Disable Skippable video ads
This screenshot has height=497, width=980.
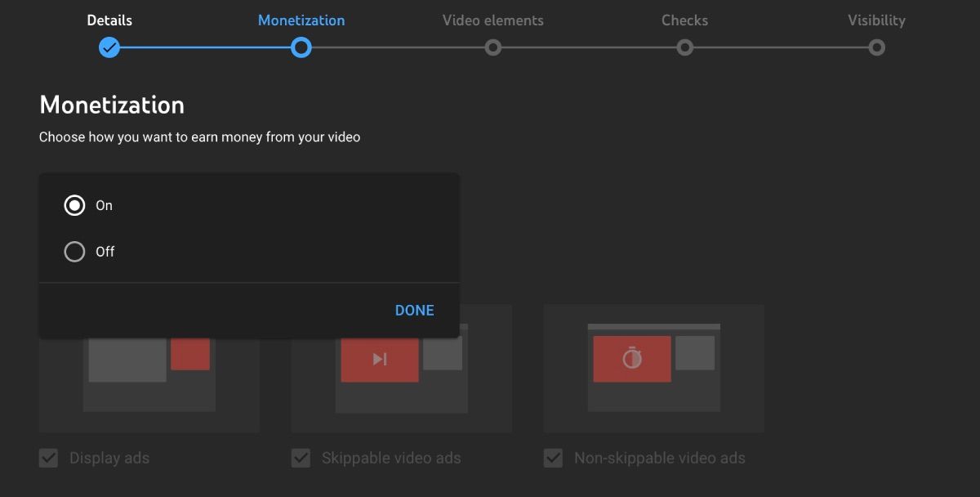[301, 458]
